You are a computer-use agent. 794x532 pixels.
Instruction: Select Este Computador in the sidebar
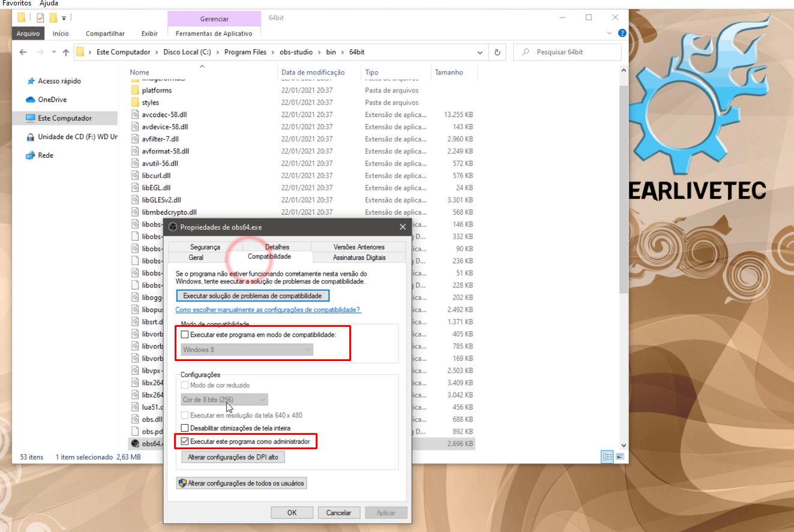(x=65, y=118)
